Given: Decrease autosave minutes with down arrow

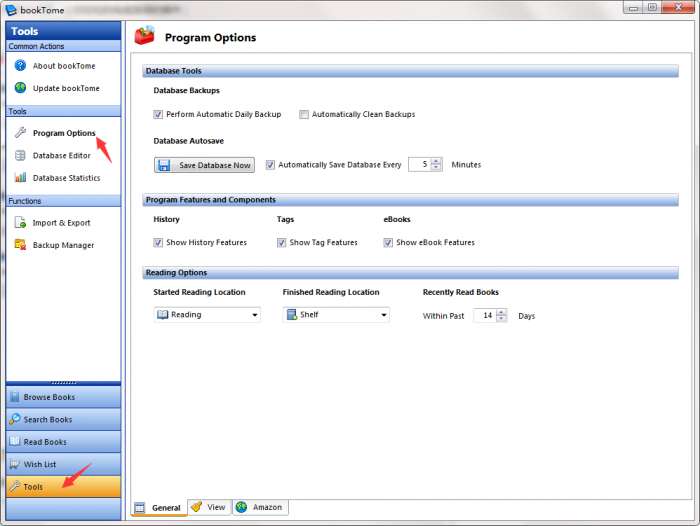Looking at the screenshot, I should tap(436, 167).
